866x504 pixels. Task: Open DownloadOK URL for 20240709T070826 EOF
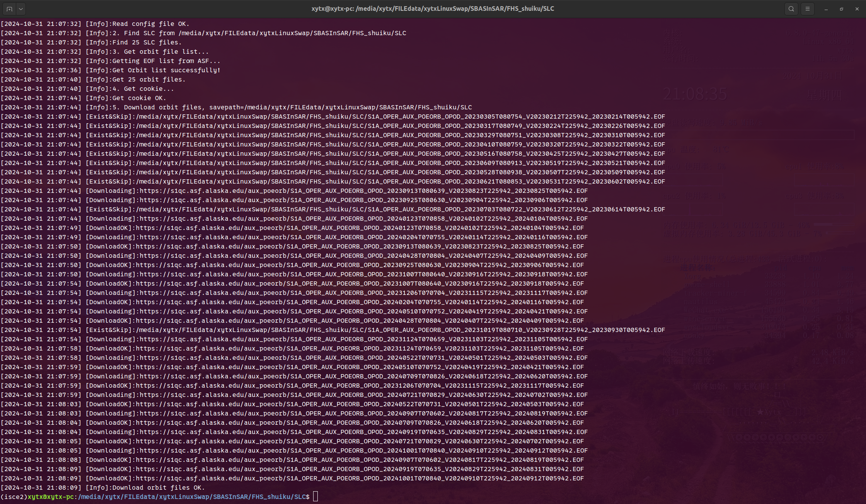360,423
